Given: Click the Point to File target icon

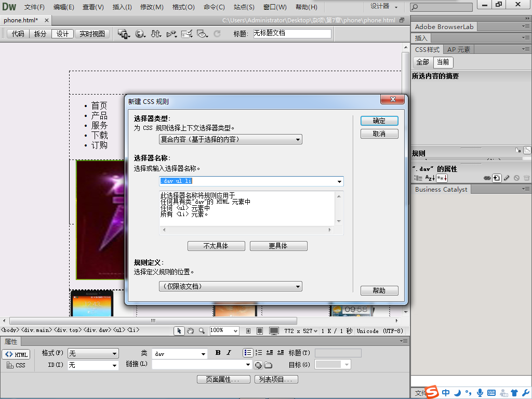Looking at the screenshot, I should click(258, 365).
